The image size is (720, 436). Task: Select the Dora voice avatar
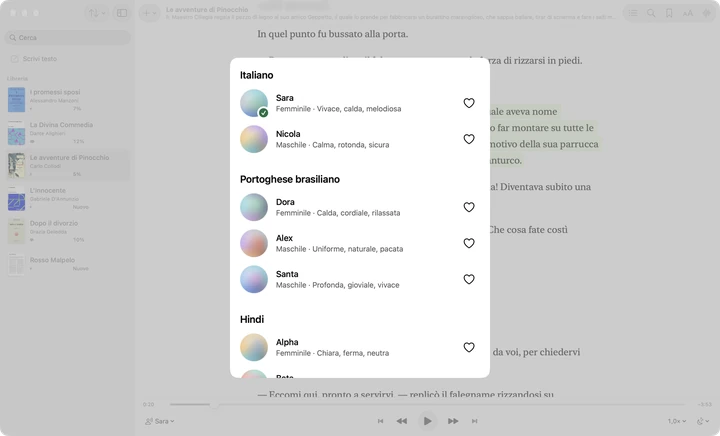(254, 207)
